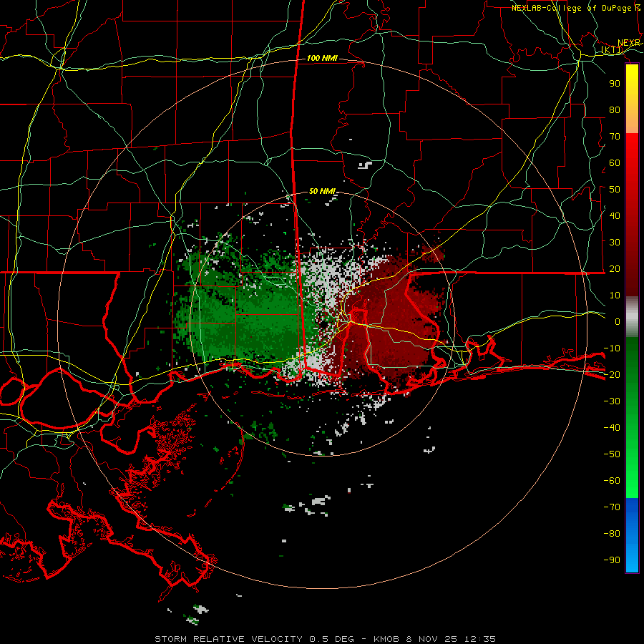Click the positive 30 velocity scale label
The image size is (644, 644).
[x=615, y=243]
